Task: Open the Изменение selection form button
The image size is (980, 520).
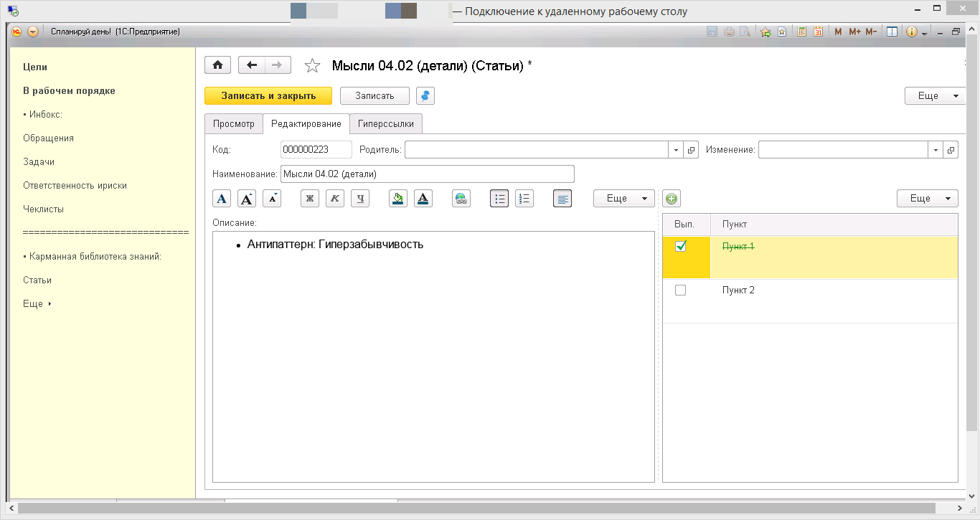Action: 951,150
